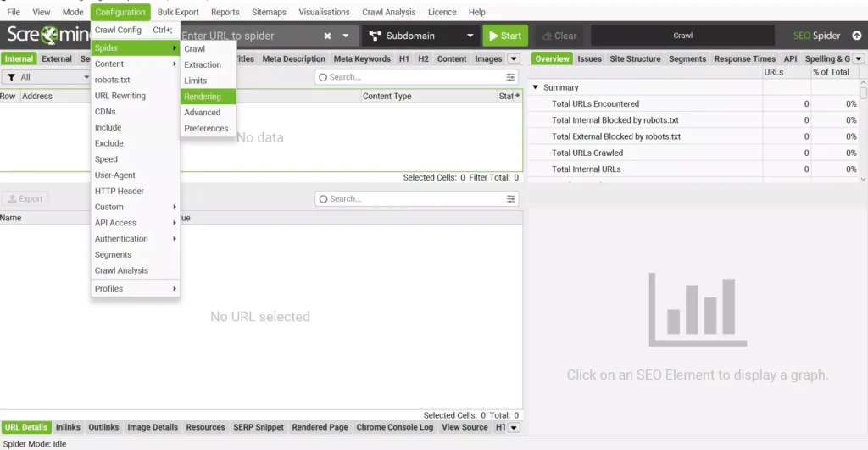Open the Licence menu
The image size is (868, 450).
(x=442, y=12)
